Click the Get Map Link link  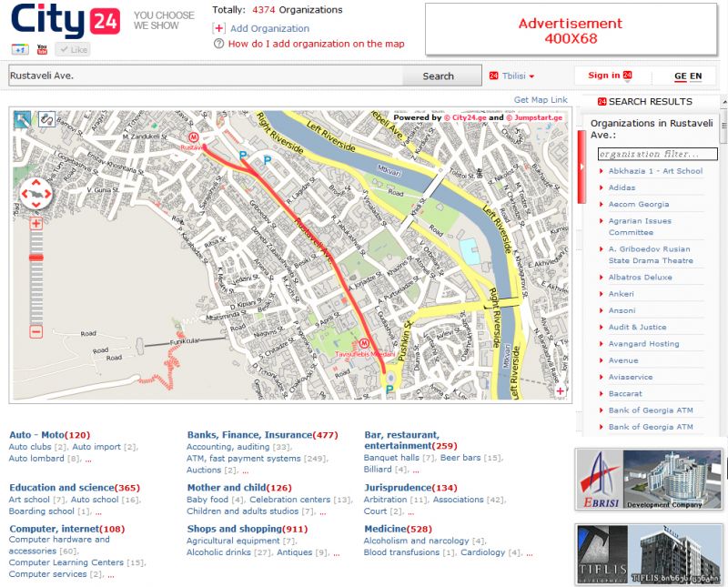pos(541,100)
